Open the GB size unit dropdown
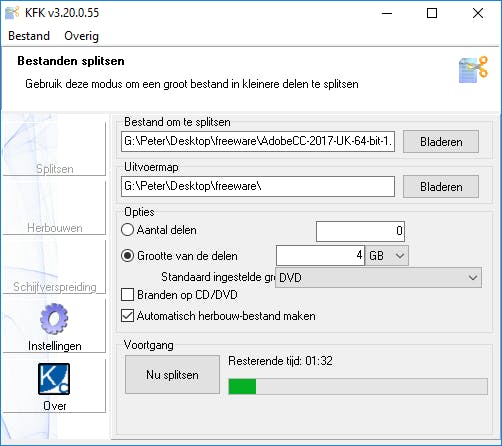 click(x=387, y=256)
